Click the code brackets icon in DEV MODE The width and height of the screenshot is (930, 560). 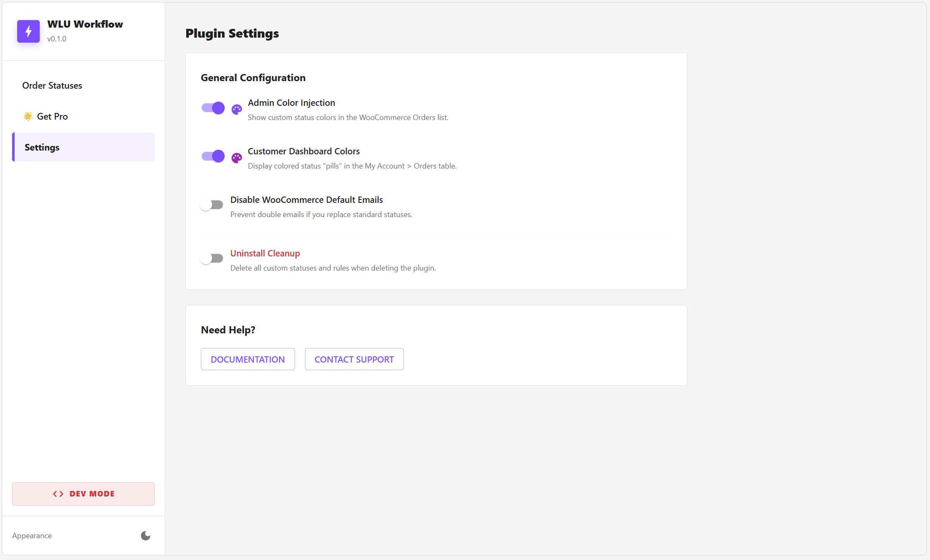pos(58,494)
